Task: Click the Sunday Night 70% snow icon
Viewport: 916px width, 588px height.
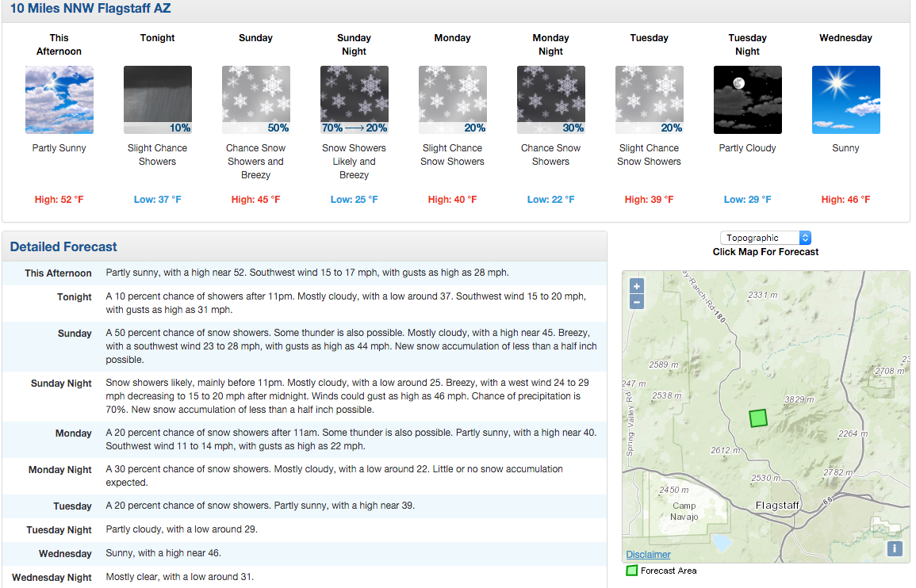Action: coord(354,100)
